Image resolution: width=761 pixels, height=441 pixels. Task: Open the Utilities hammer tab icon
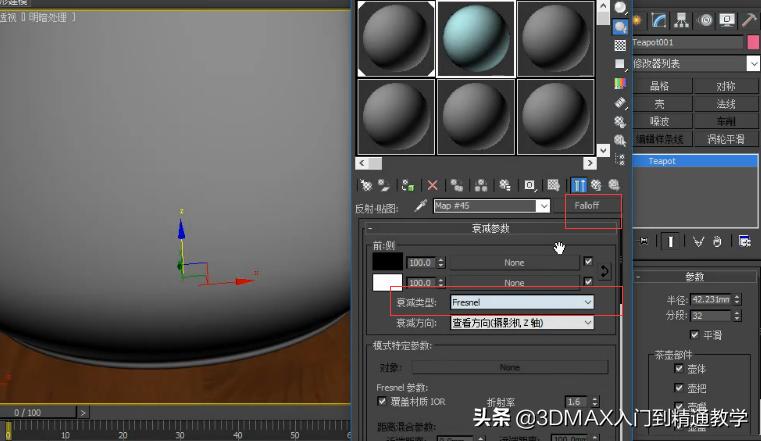pos(749,20)
